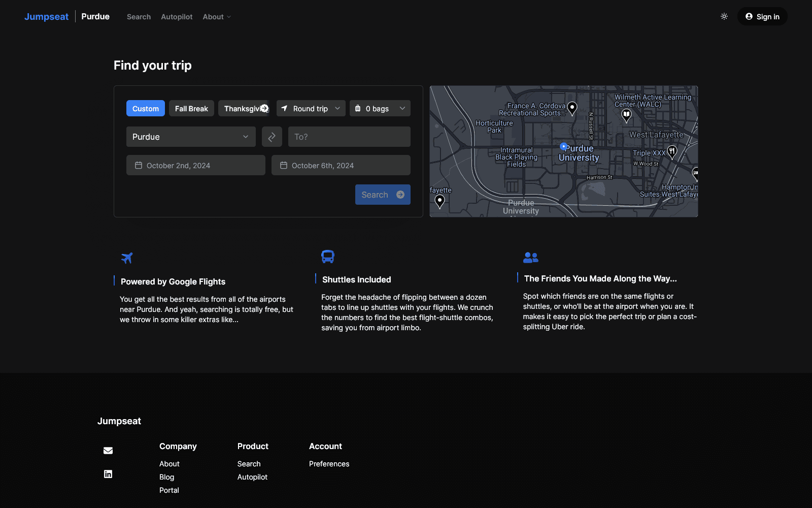Select the Thanksgiving preset
Image resolution: width=812 pixels, height=508 pixels.
[241, 108]
